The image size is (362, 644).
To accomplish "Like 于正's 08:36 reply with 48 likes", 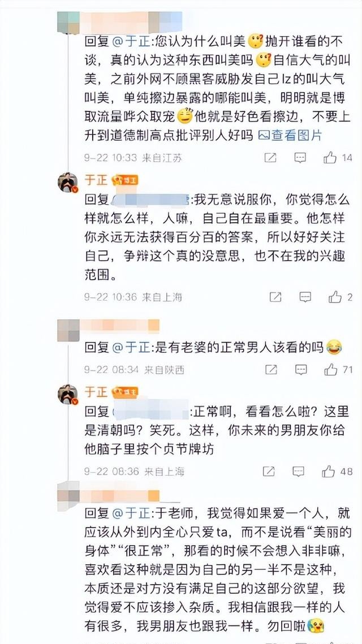I will point(328,471).
